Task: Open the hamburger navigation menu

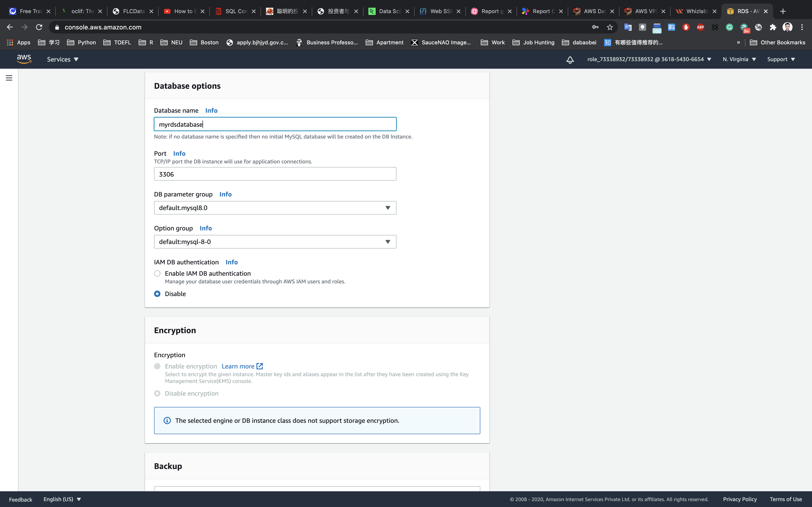Action: tap(9, 78)
